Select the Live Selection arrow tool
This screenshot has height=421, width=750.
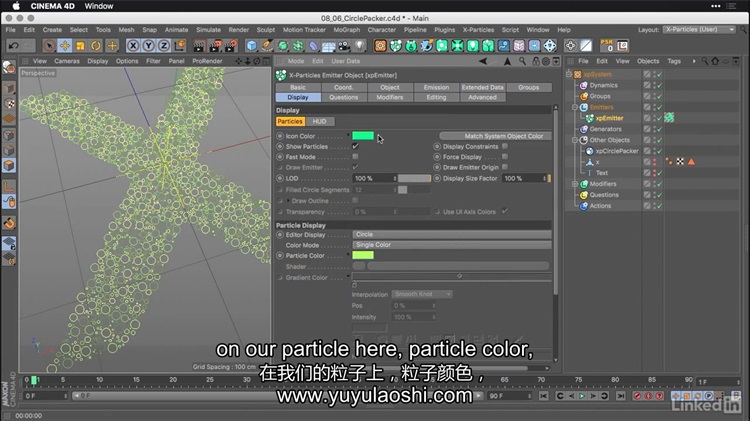49,46
